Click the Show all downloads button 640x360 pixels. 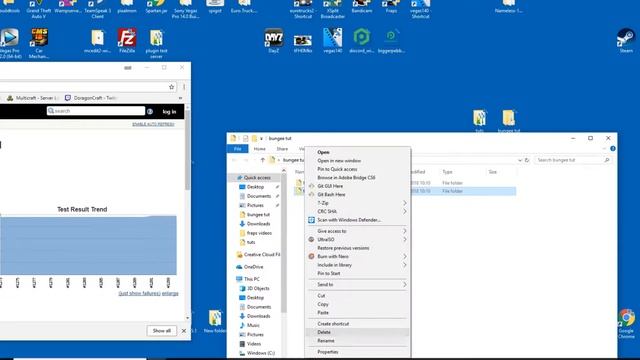(x=162, y=331)
